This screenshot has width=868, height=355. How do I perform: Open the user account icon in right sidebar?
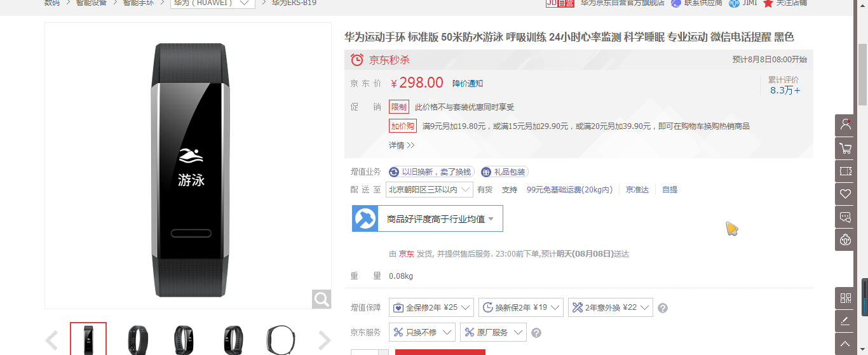click(x=845, y=124)
